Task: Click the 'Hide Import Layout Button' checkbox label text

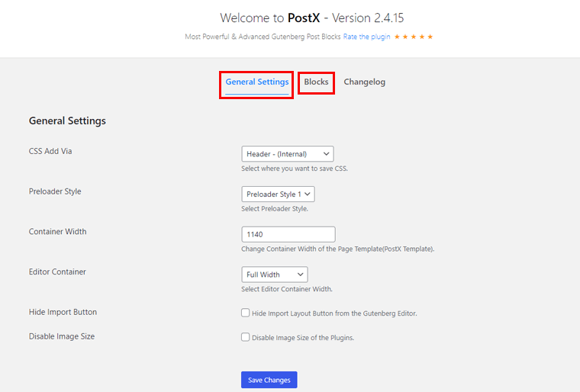Action: click(x=333, y=313)
